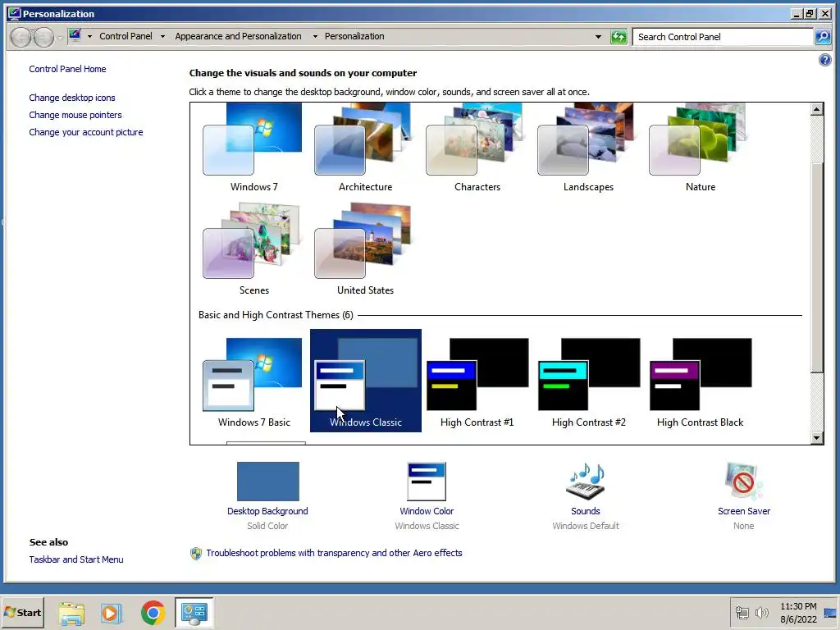The image size is (840, 630).
Task: Go back using the Back arrow
Action: [x=21, y=36]
